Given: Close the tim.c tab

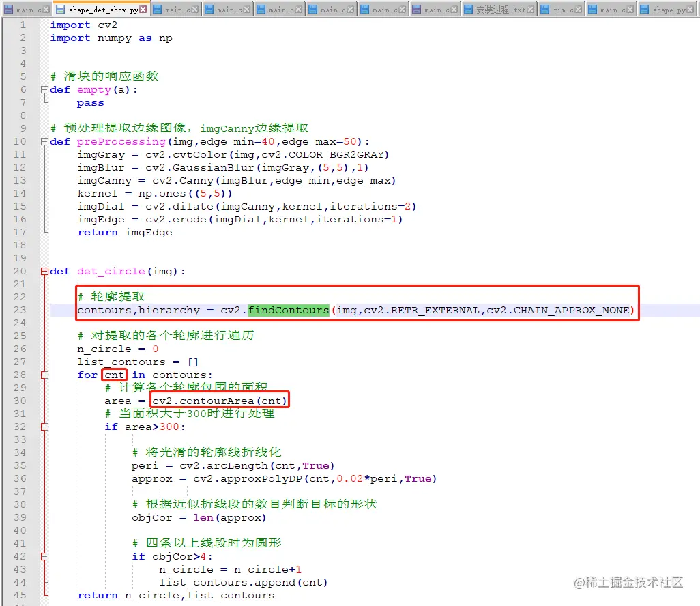Looking at the screenshot, I should [579, 10].
